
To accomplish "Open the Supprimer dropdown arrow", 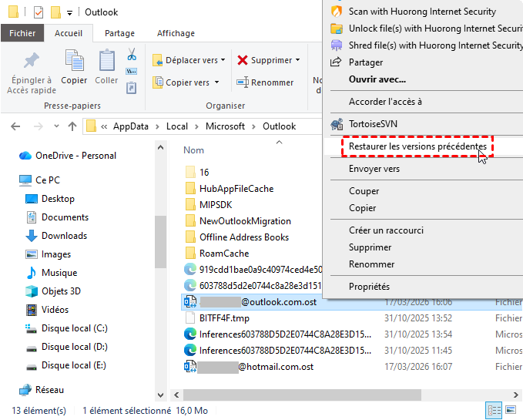I will coord(297,60).
